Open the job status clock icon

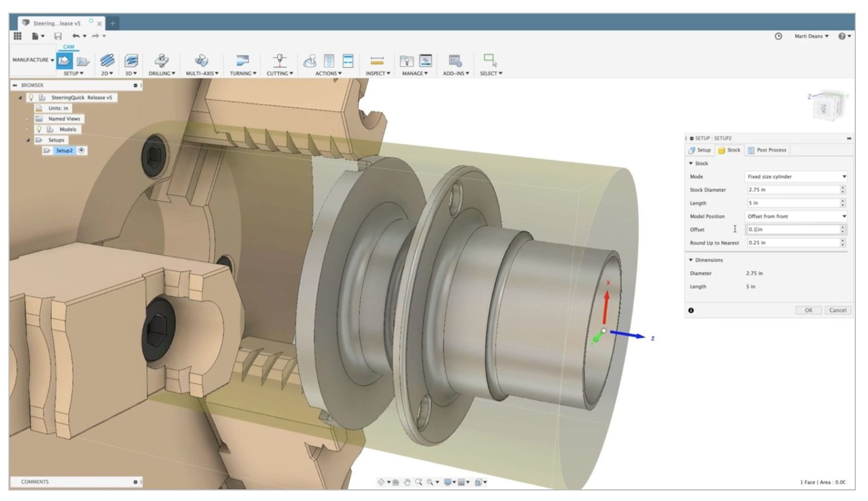pos(778,36)
